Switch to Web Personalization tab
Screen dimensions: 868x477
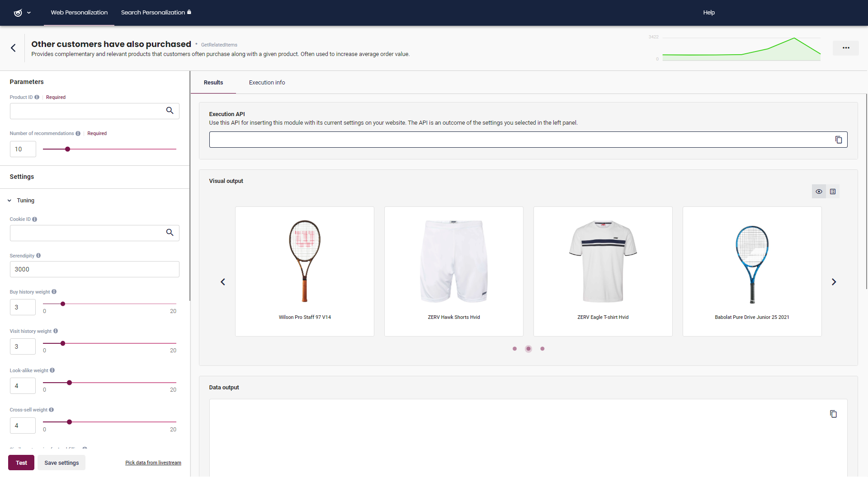(79, 13)
